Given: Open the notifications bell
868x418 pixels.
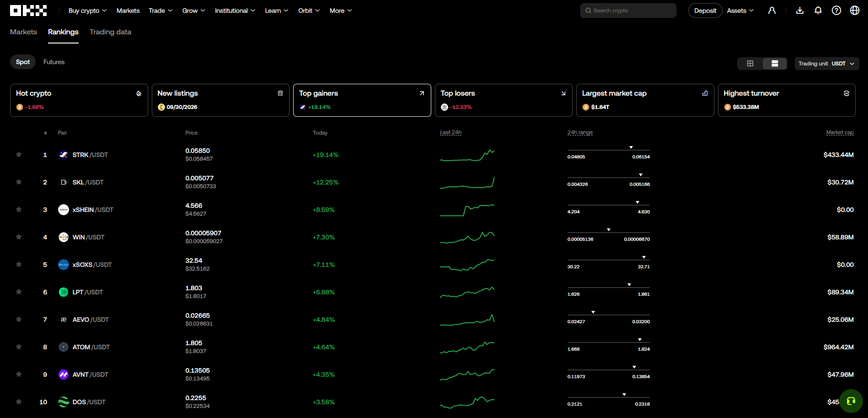Looking at the screenshot, I should [818, 11].
